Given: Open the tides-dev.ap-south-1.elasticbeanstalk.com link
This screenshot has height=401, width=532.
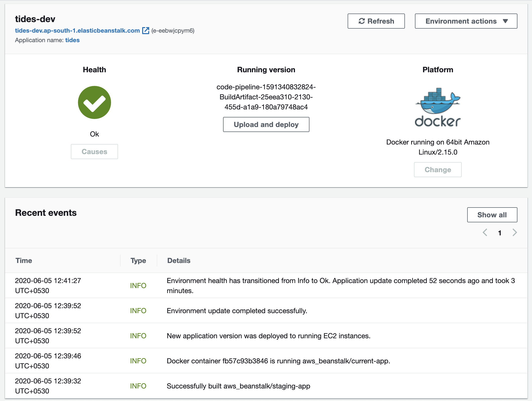Looking at the screenshot, I should point(77,31).
